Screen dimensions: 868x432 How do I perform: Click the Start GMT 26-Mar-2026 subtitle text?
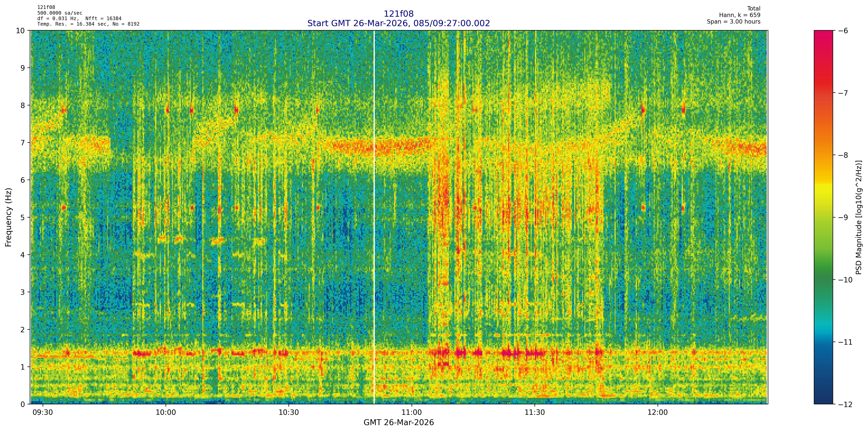399,23
